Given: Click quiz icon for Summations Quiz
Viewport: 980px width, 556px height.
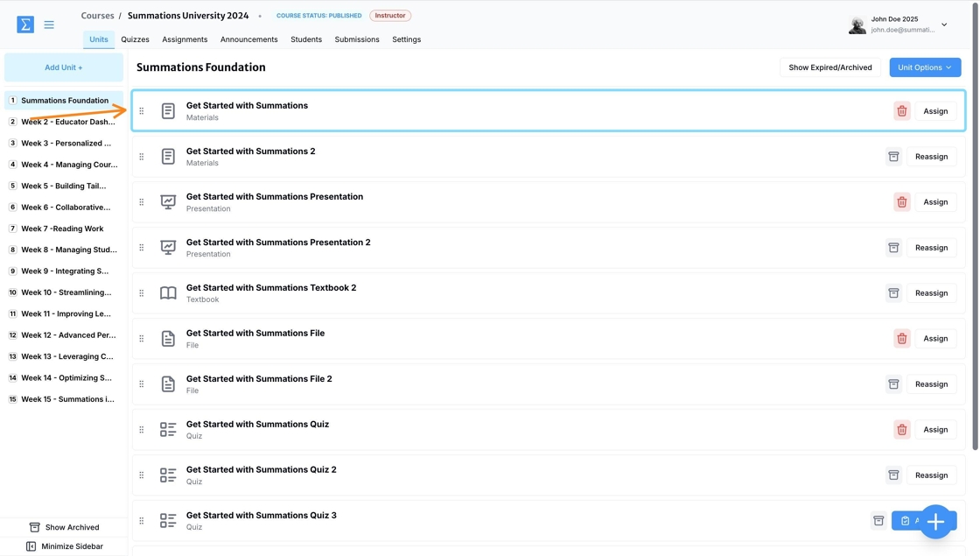Looking at the screenshot, I should tap(168, 430).
